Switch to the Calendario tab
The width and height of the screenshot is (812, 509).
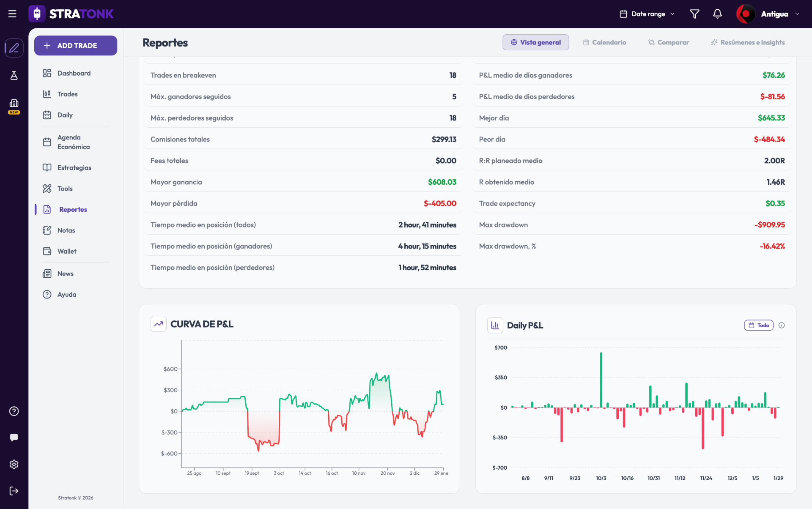click(604, 42)
